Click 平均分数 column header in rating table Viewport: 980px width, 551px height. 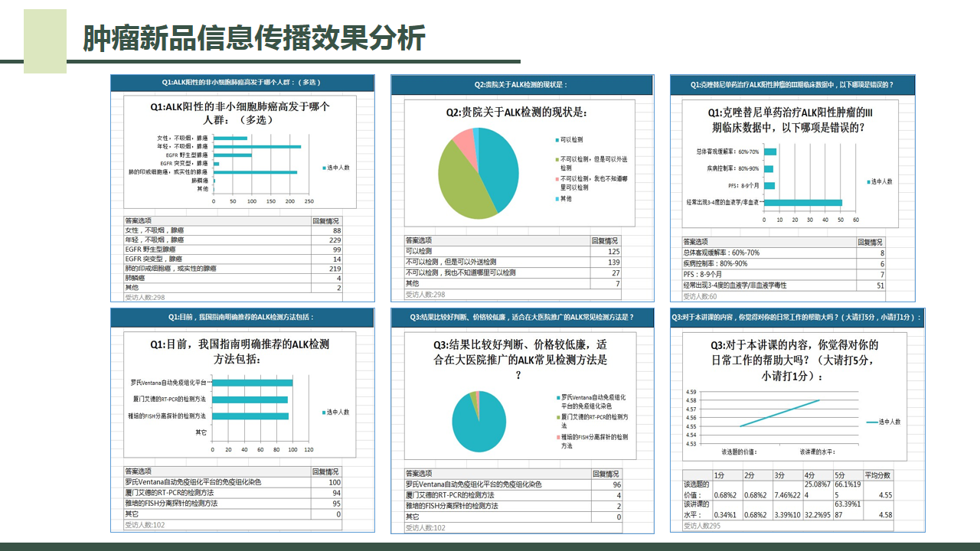pyautogui.click(x=877, y=474)
